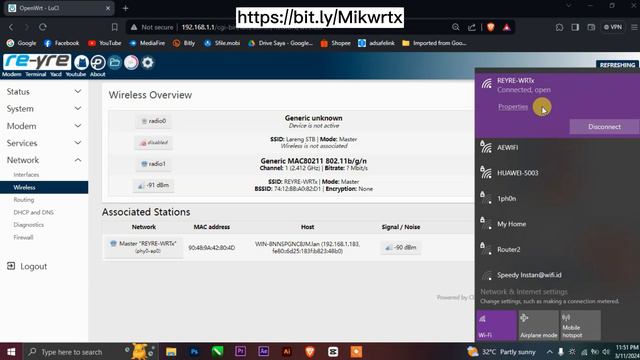Viewport: 640px width, 360px height.
Task: Open Premiere Pro from the taskbar
Action: coord(240,351)
